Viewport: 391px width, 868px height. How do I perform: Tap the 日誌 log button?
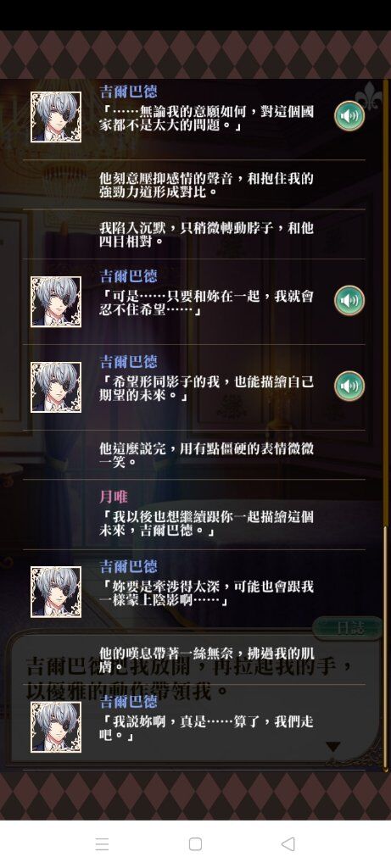tap(347, 628)
